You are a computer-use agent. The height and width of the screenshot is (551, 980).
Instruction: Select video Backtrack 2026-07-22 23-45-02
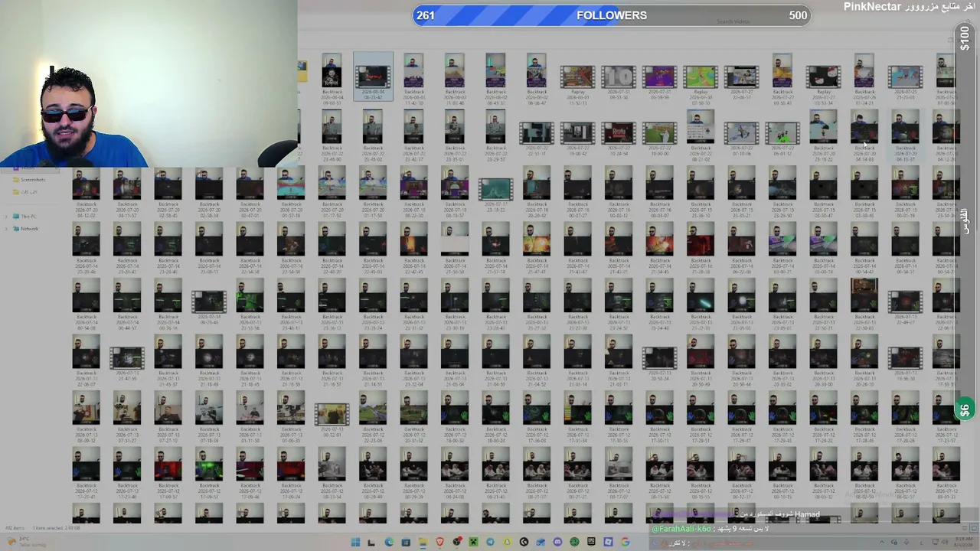pyautogui.click(x=373, y=134)
